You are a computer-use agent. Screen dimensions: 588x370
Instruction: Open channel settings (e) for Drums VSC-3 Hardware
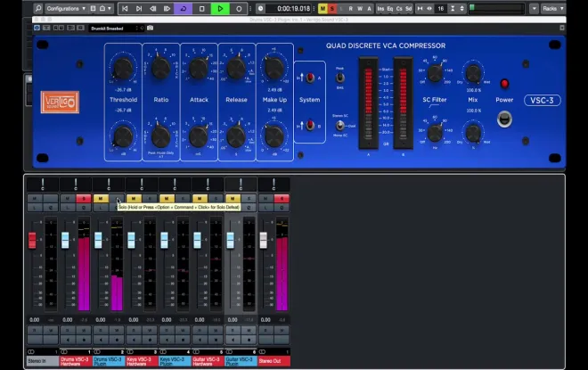(x=84, y=207)
